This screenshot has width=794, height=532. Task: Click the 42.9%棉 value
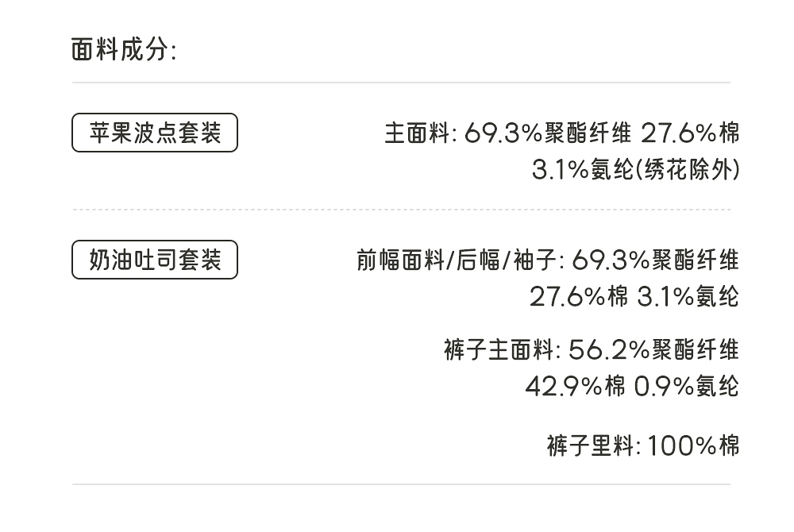(x=576, y=387)
